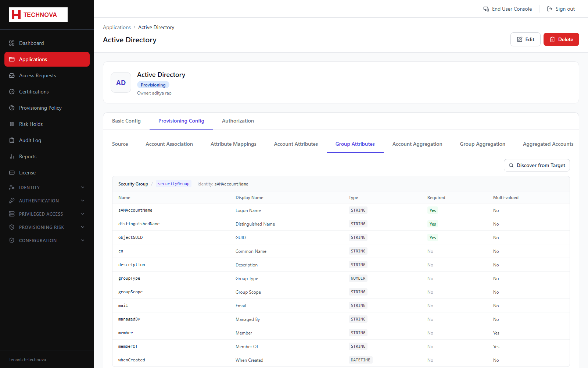The width and height of the screenshot is (588, 368).
Task: Go to Account Association sub-tab
Action: pos(169,144)
